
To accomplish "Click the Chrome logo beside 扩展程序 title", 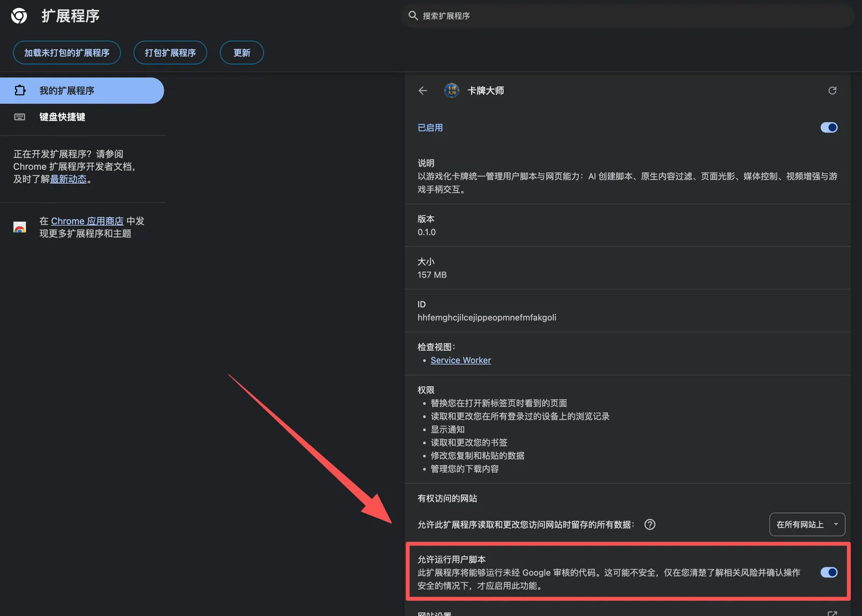I will coord(19,16).
